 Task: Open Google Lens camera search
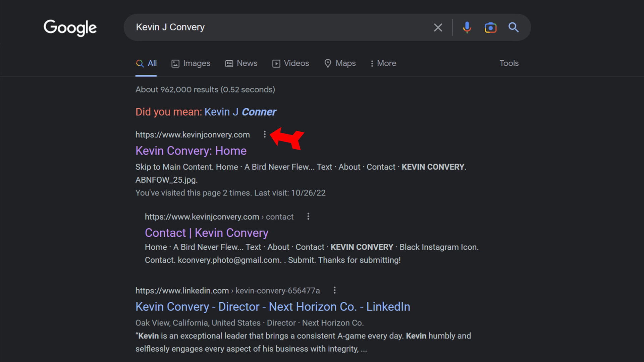tap(490, 27)
